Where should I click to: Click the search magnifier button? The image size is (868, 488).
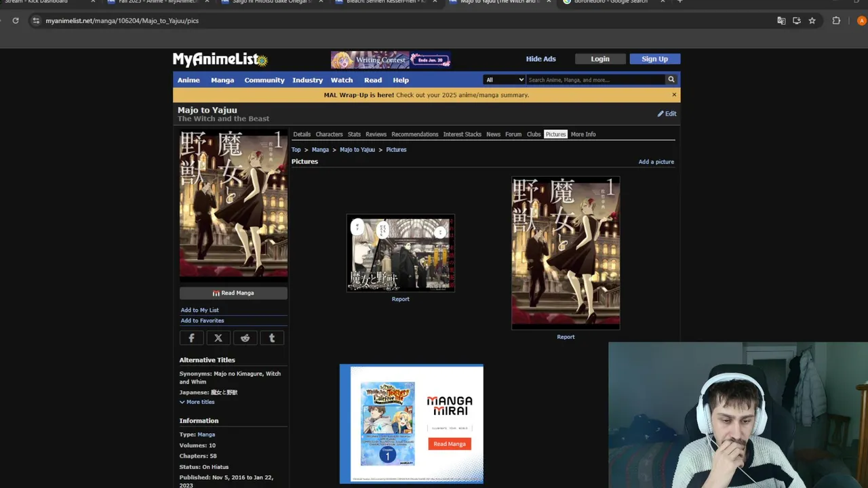(671, 79)
